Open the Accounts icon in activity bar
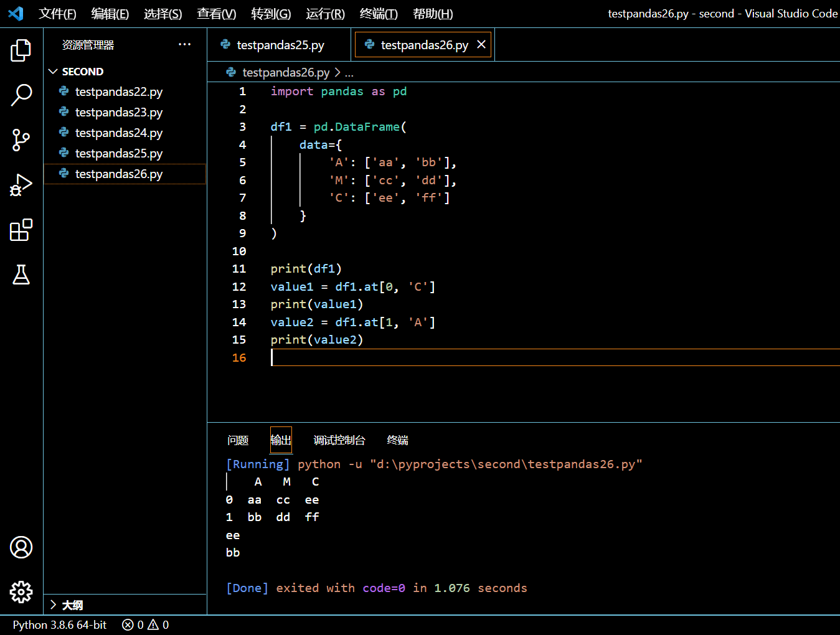840x635 pixels. 21,547
